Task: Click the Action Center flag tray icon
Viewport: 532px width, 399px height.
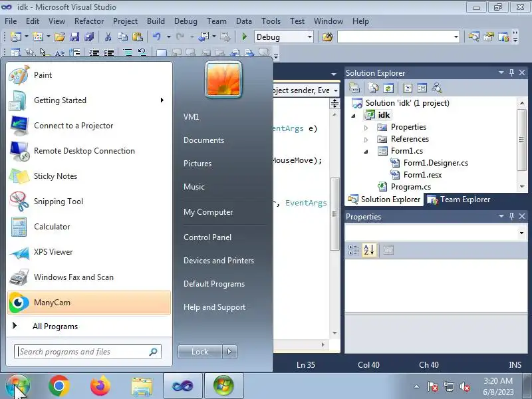Action: (x=433, y=386)
